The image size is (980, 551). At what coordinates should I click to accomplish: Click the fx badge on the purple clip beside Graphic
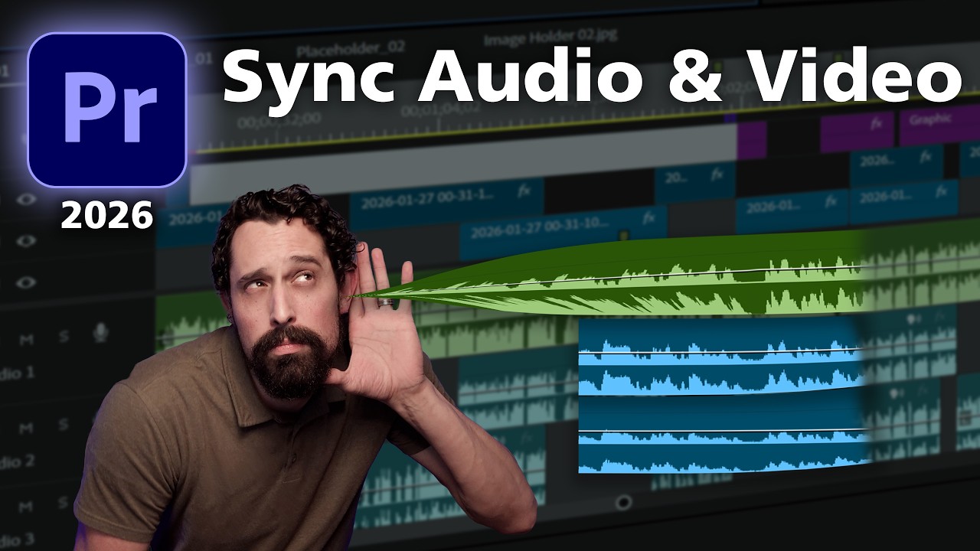click(875, 123)
